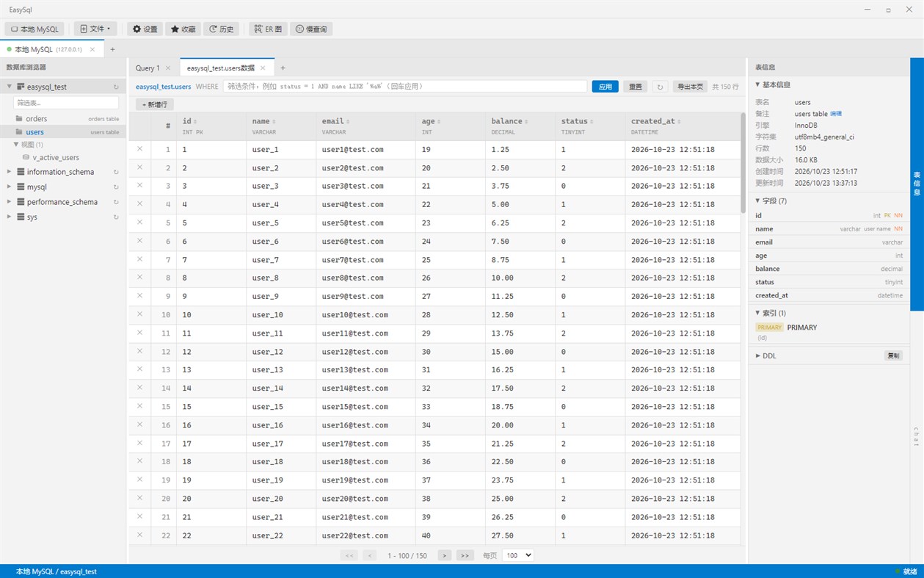Delete row 5 using its X icon
This screenshot has height=578, width=924.
pos(139,222)
